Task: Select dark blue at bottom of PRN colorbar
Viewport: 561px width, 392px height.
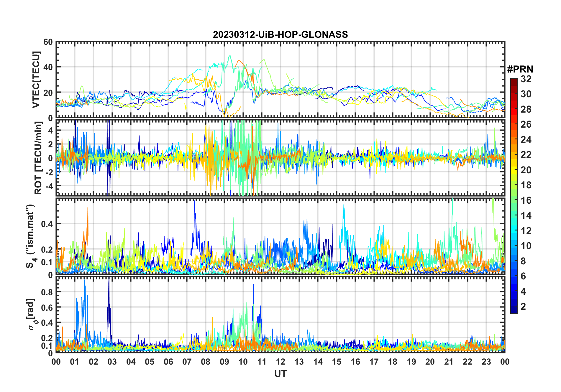Action: click(x=514, y=311)
